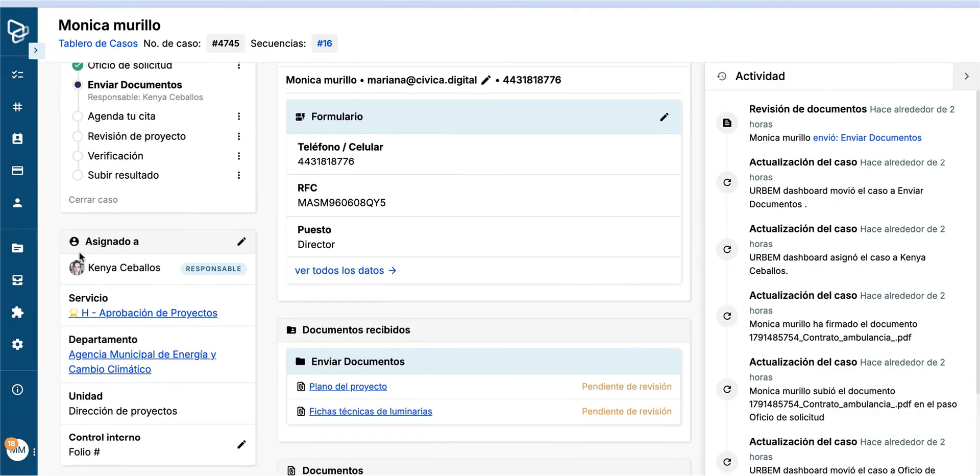Open the contact badge sidebar icon
980x476 pixels.
click(17, 138)
